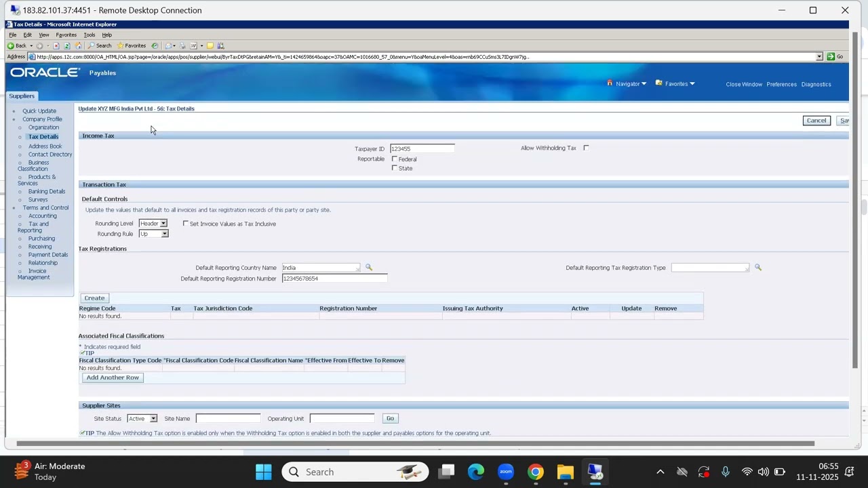
Task: Open Default Reporting Country Name search magnifier
Action: click(x=369, y=267)
